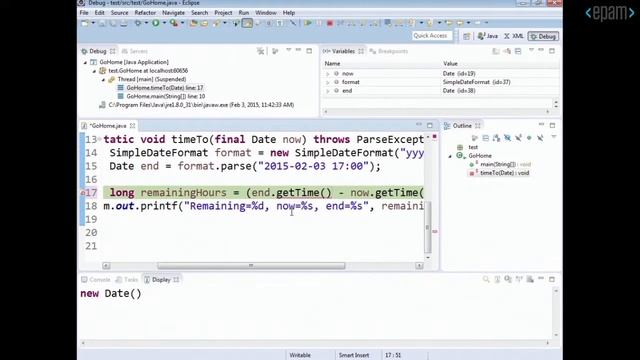640x360 pixels.
Task: Select the GoHome.java editor tab
Action: (108, 126)
